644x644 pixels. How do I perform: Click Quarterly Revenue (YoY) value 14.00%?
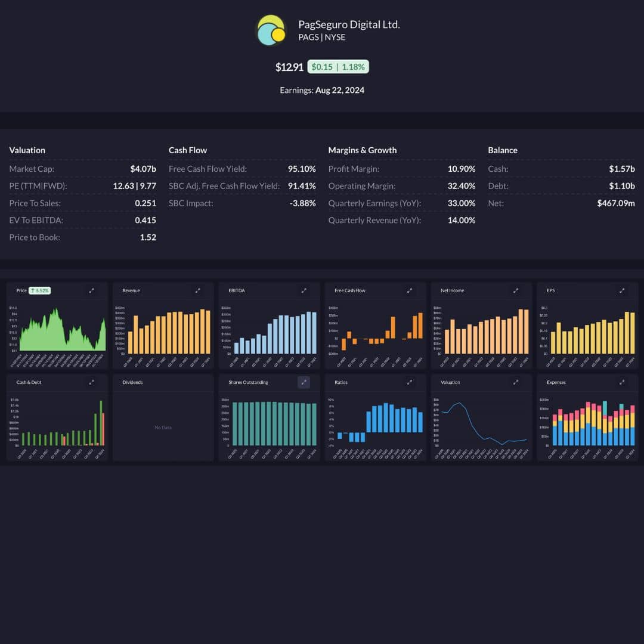click(x=462, y=220)
